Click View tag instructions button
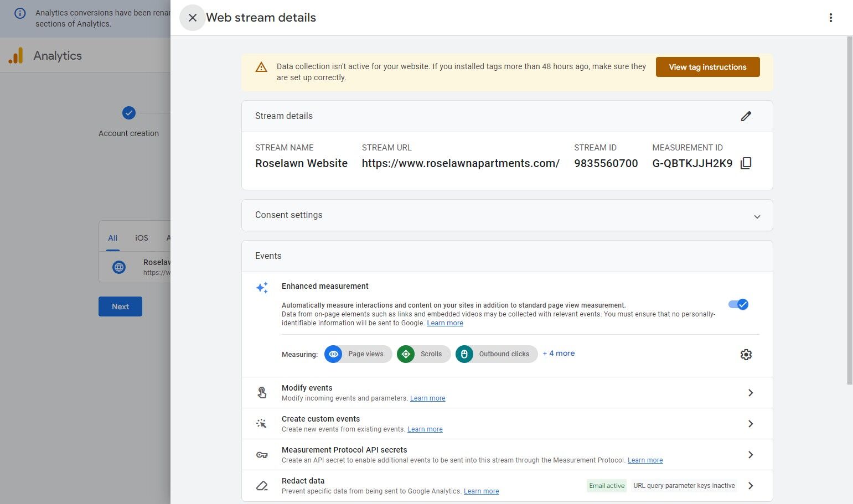853x504 pixels. (707, 67)
